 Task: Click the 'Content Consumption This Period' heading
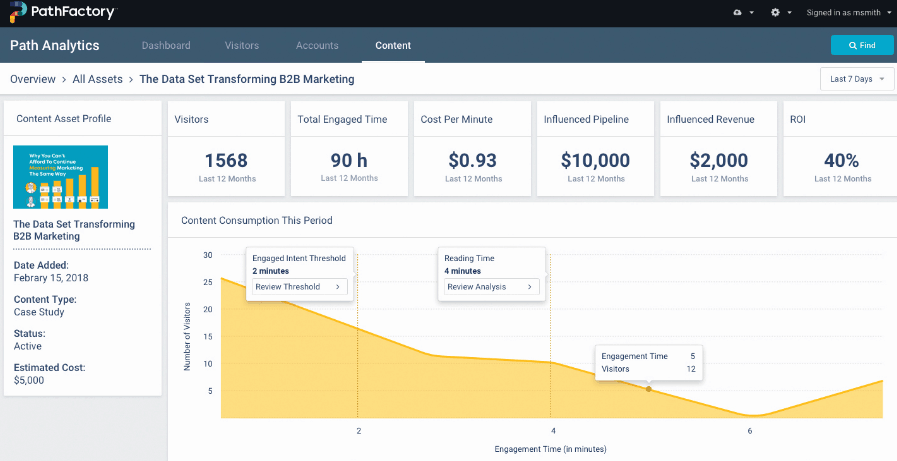click(257, 220)
